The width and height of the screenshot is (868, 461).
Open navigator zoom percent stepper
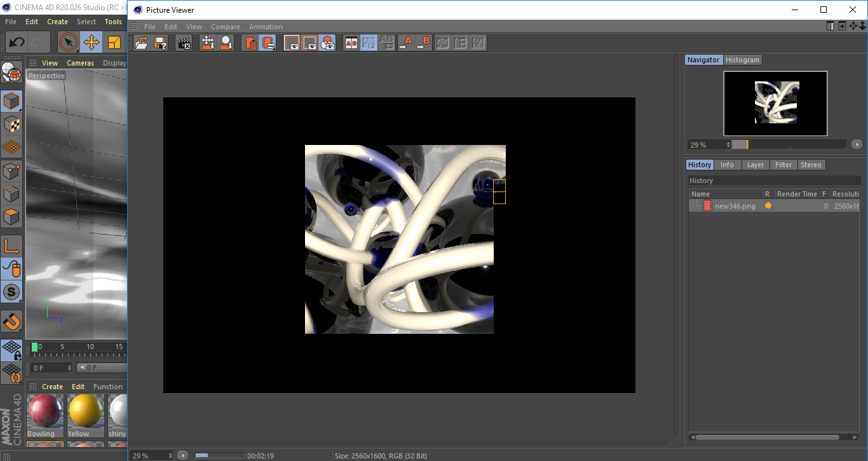pyautogui.click(x=729, y=145)
